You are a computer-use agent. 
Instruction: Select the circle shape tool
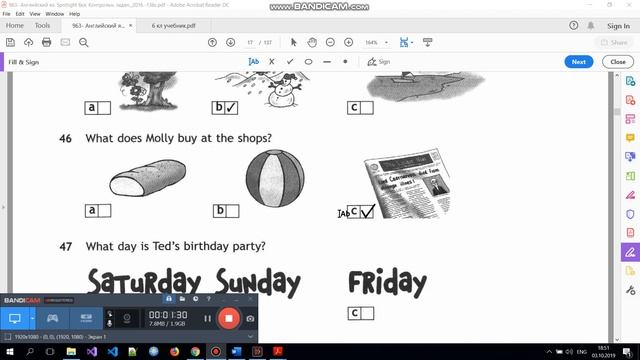coord(309,62)
